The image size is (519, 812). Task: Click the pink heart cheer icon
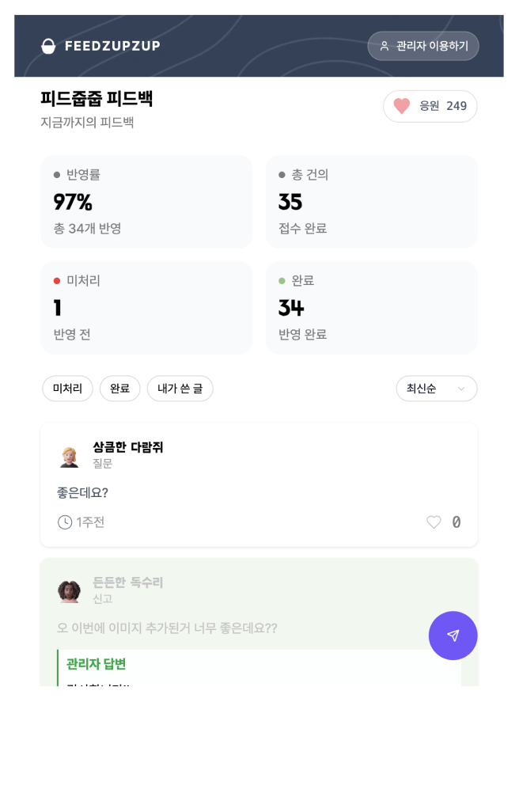pos(402,106)
